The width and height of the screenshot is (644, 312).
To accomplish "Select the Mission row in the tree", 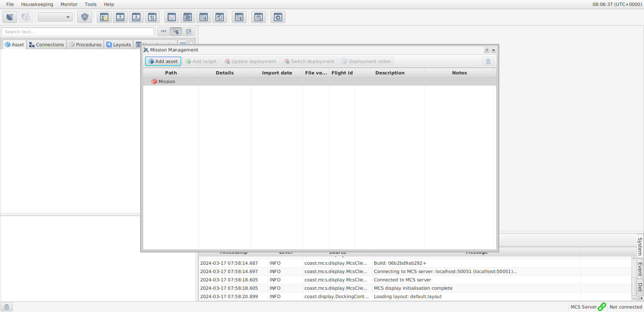I will (167, 81).
